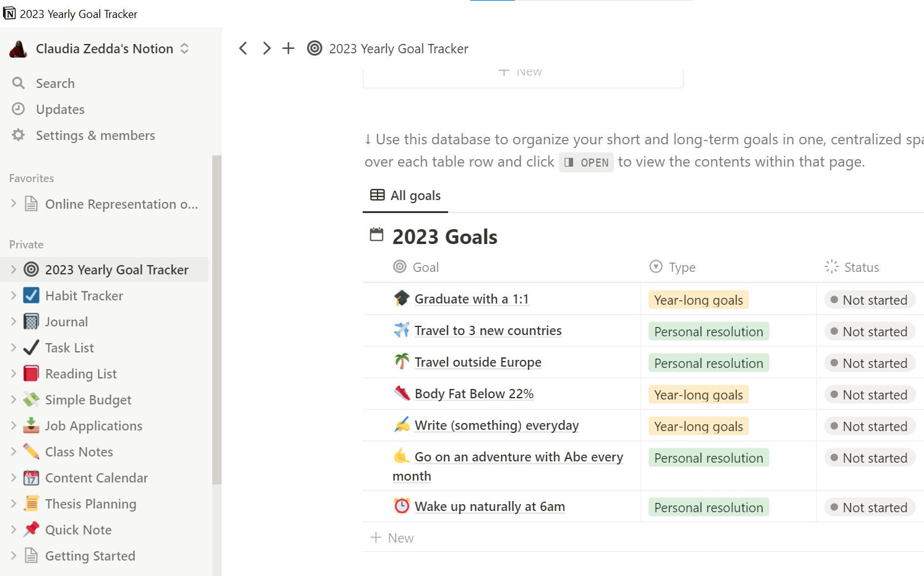The image size is (924, 576).
Task: Open Updates in the sidebar
Action: click(60, 110)
